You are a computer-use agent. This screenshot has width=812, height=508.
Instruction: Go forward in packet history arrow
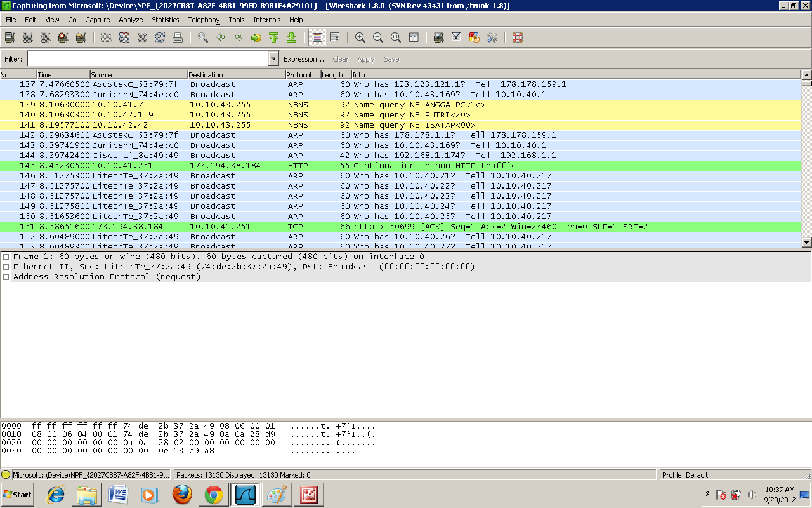pyautogui.click(x=239, y=37)
